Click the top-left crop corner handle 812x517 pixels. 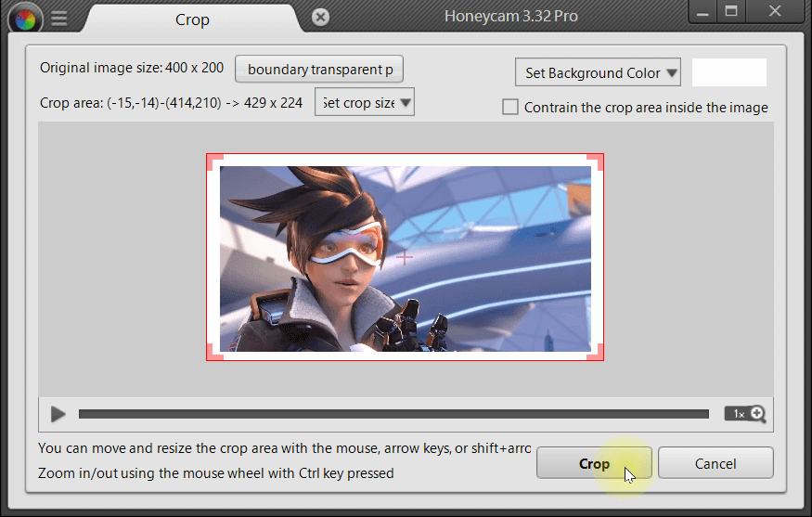point(213,162)
